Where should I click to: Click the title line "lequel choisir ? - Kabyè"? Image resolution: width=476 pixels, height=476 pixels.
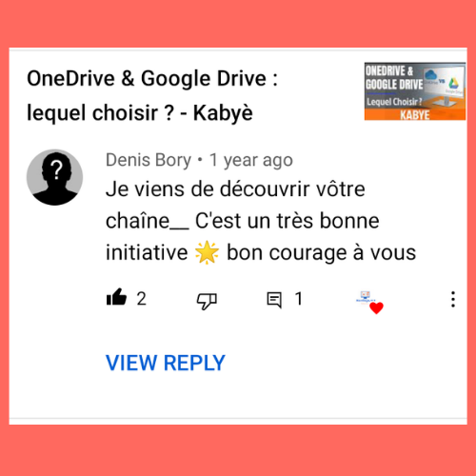tap(140, 113)
